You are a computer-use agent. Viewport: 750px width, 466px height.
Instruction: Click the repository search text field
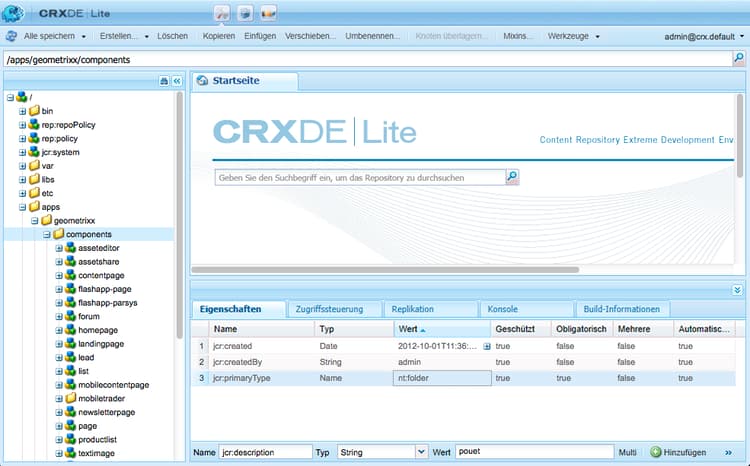click(360, 178)
